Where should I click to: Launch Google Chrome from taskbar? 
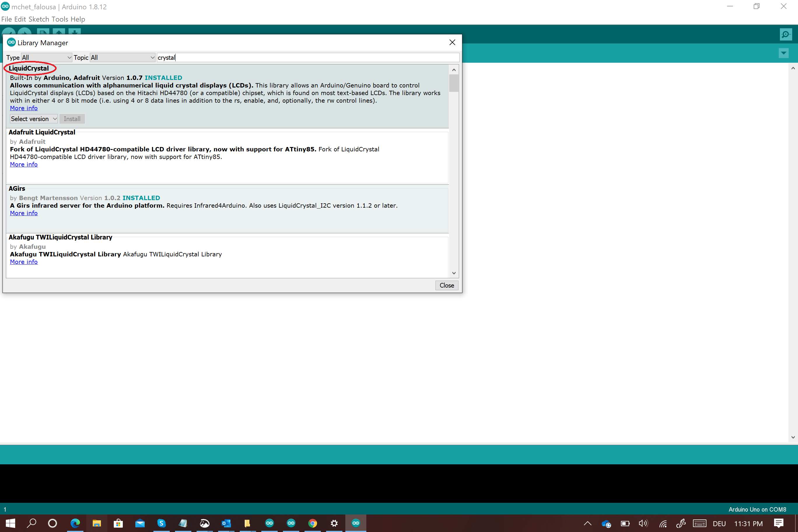click(312, 523)
